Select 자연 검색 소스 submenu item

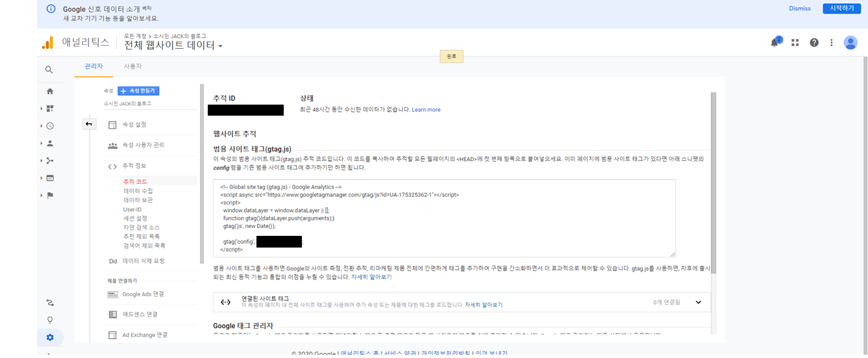point(142,227)
